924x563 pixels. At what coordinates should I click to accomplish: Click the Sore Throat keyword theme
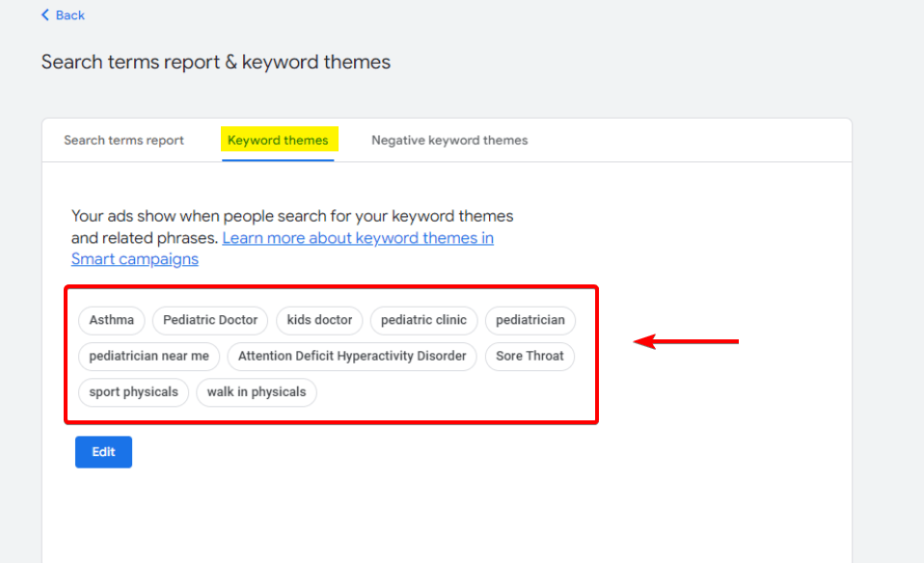(530, 356)
